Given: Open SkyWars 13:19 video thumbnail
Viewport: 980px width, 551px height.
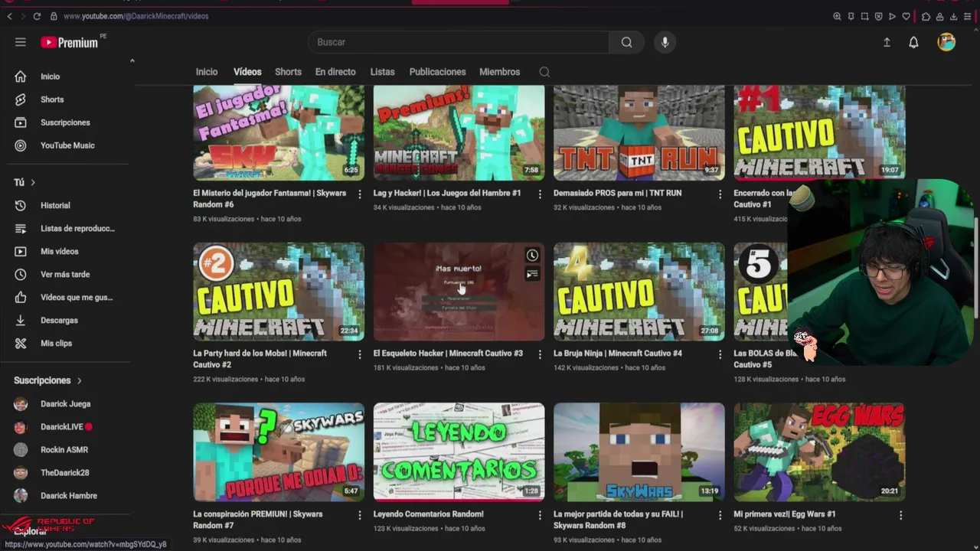Looking at the screenshot, I should 639,452.
